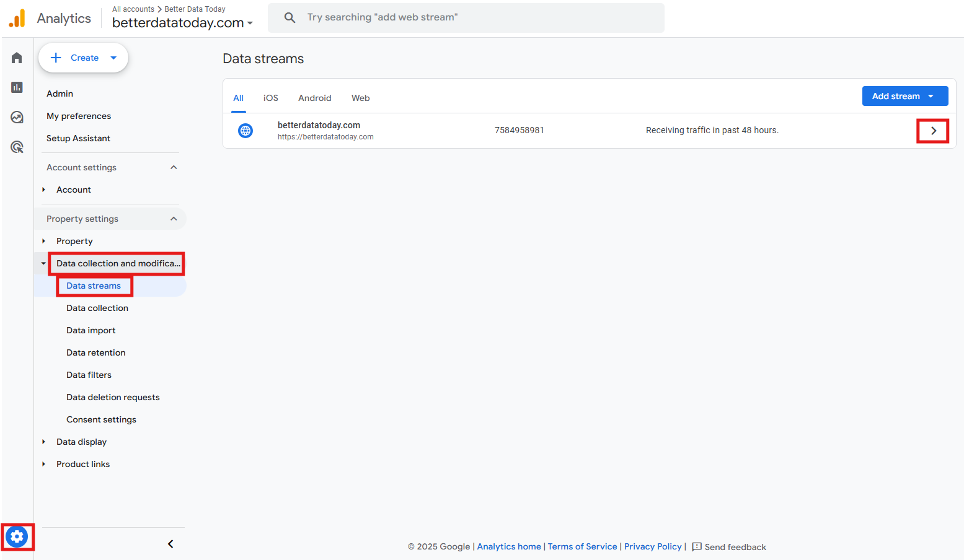This screenshot has height=560, width=964.
Task: Open Admin menu item
Action: click(60, 94)
